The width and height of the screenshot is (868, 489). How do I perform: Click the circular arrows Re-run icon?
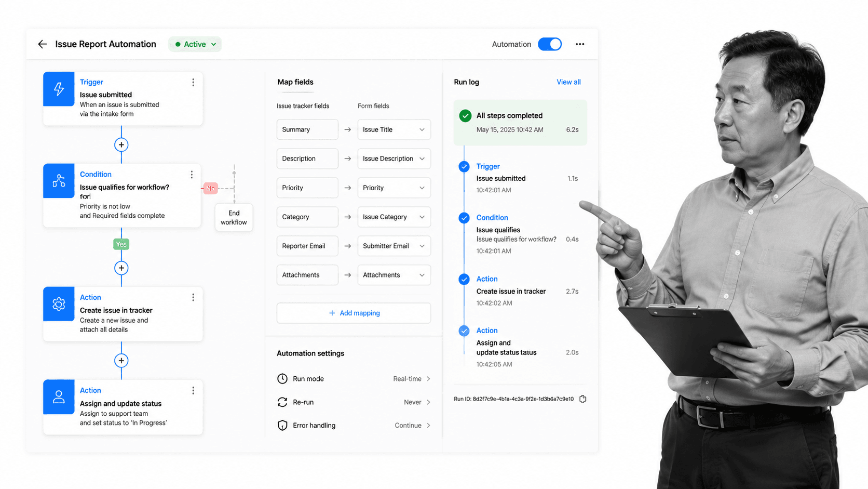click(282, 402)
